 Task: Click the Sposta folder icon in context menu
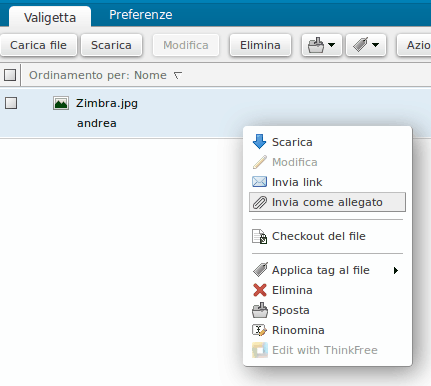tap(260, 310)
